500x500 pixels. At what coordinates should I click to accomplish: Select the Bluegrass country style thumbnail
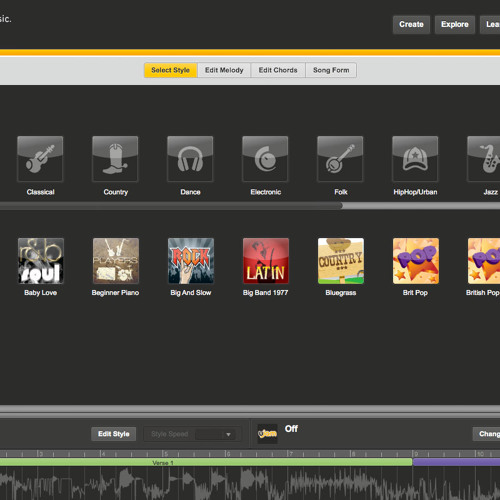coord(341,261)
